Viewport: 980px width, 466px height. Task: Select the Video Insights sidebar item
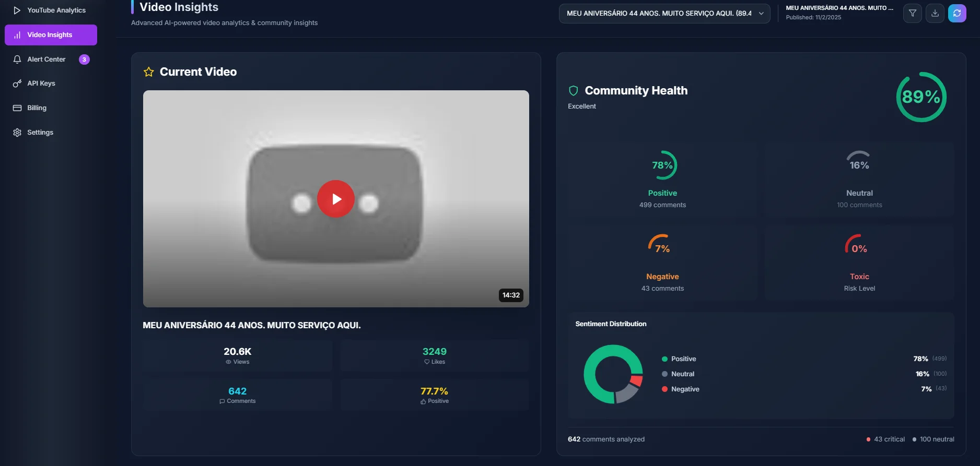pyautogui.click(x=51, y=35)
